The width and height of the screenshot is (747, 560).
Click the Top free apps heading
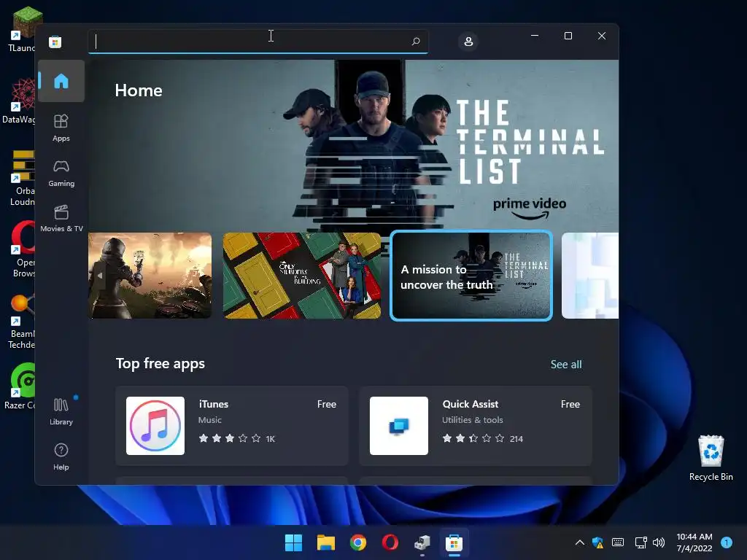click(x=160, y=364)
